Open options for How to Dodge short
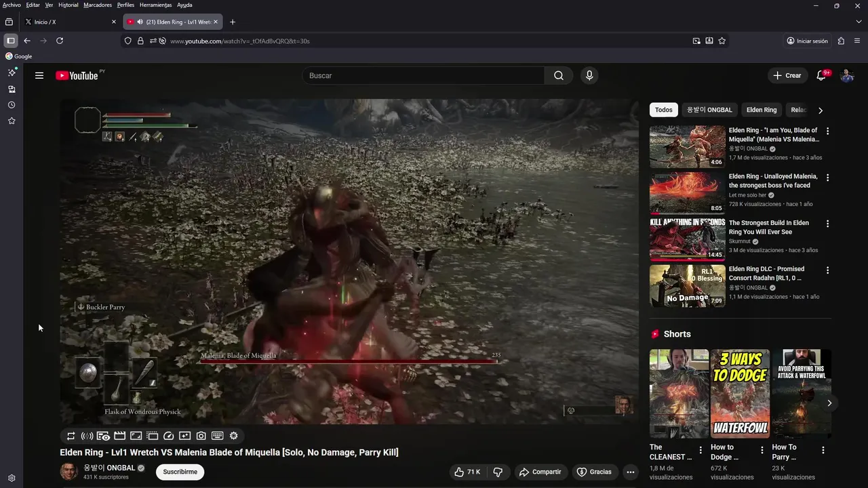868x488 pixels. [x=762, y=450]
